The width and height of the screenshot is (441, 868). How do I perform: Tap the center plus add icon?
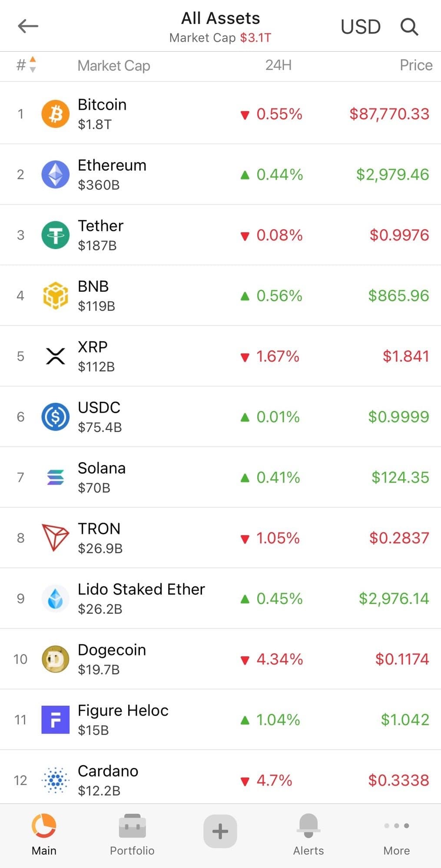click(220, 831)
